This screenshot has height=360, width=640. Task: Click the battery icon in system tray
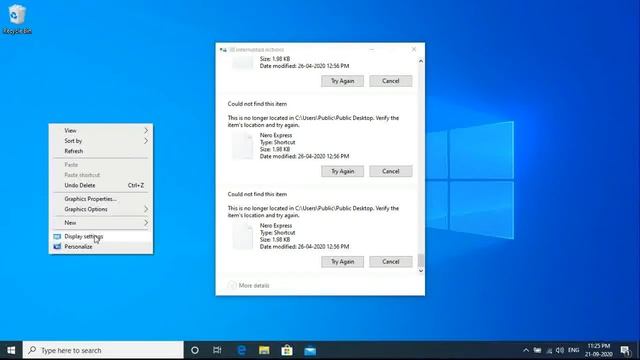point(538,350)
